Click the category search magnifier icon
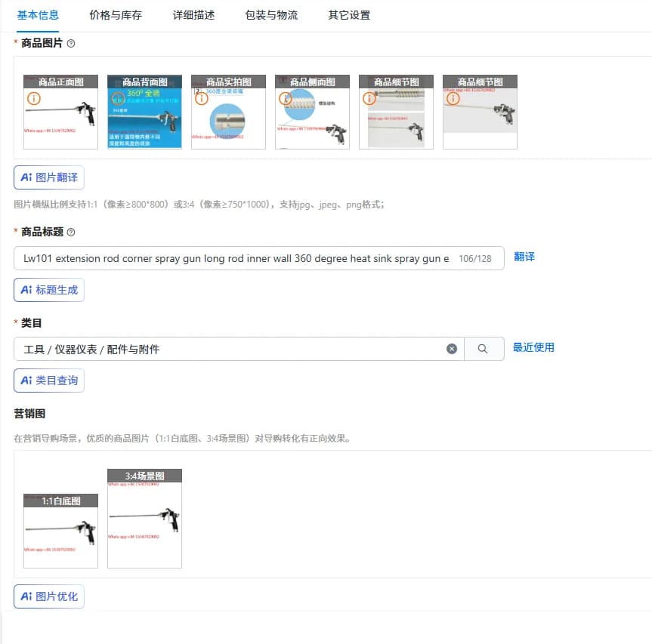The image size is (652, 644). point(482,349)
